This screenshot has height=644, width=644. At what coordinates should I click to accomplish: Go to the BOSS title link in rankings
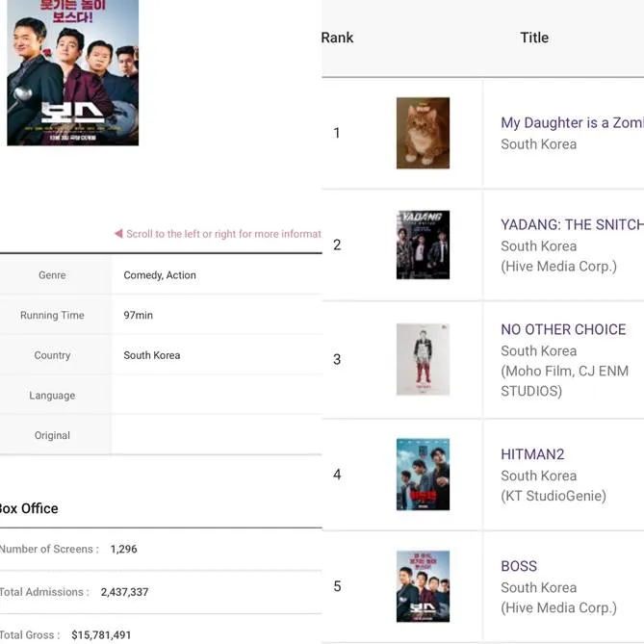(x=519, y=566)
